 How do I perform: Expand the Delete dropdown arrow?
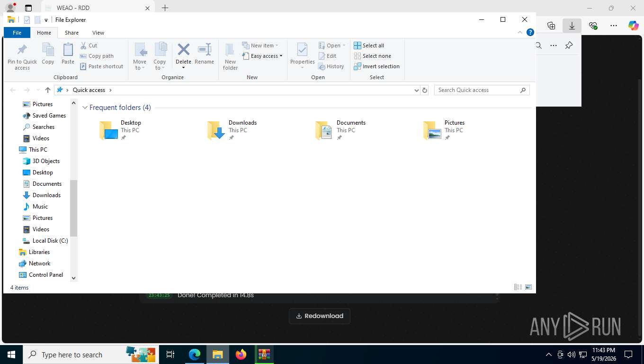[x=183, y=67]
